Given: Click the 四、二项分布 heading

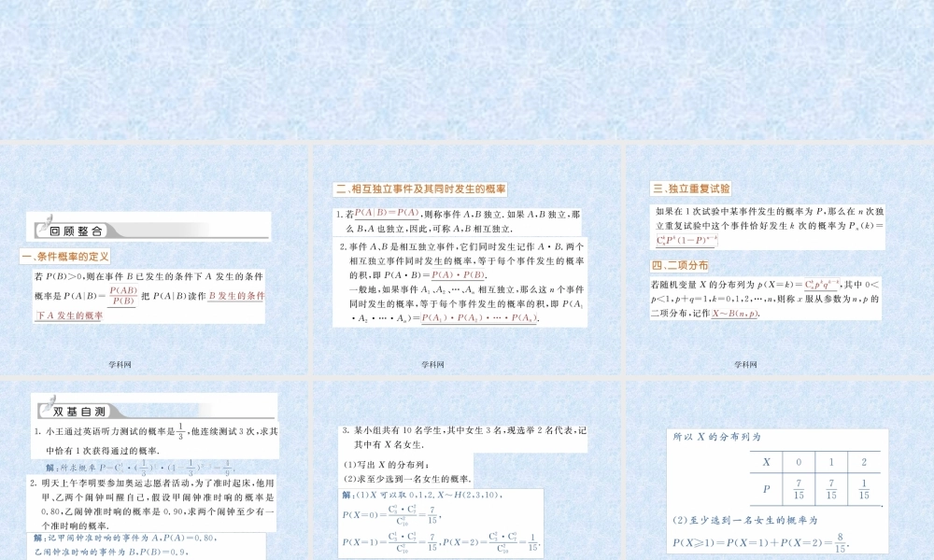Looking at the screenshot, I should point(680,265).
